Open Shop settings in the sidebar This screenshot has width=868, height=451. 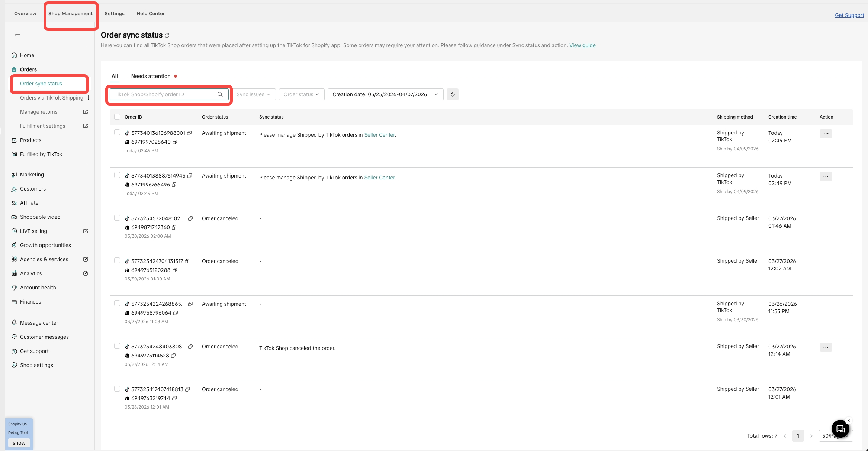pos(36,365)
